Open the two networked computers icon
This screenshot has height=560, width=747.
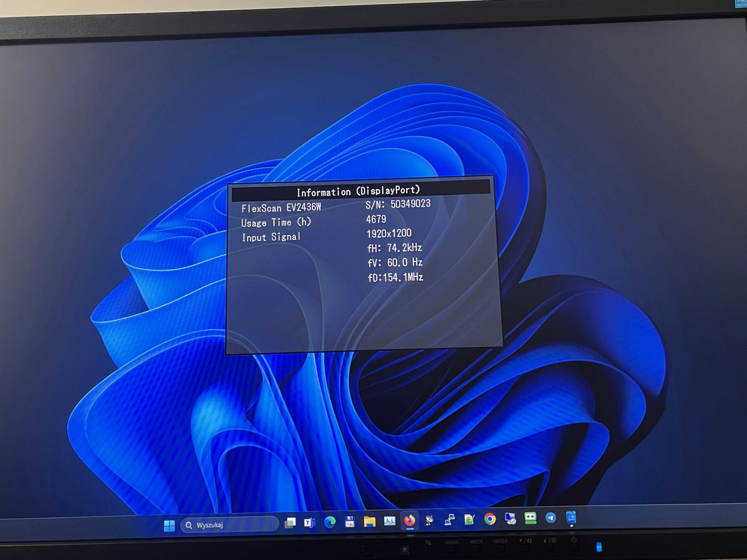tap(449, 520)
